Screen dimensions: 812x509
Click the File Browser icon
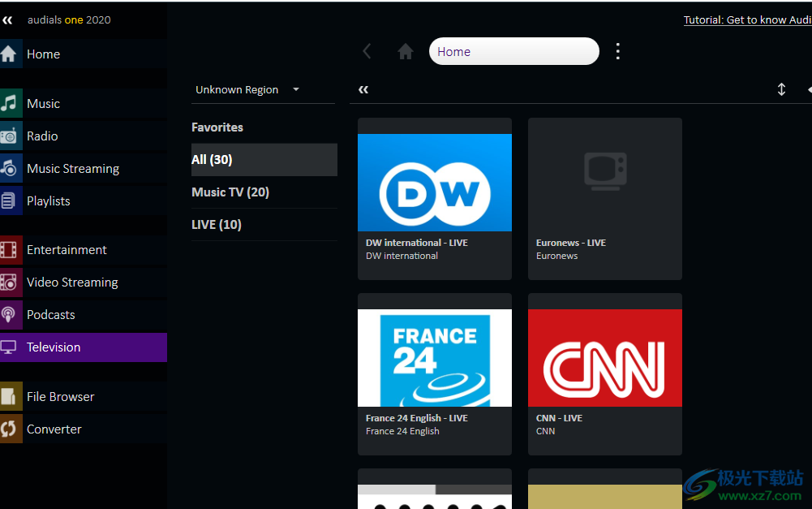point(10,396)
